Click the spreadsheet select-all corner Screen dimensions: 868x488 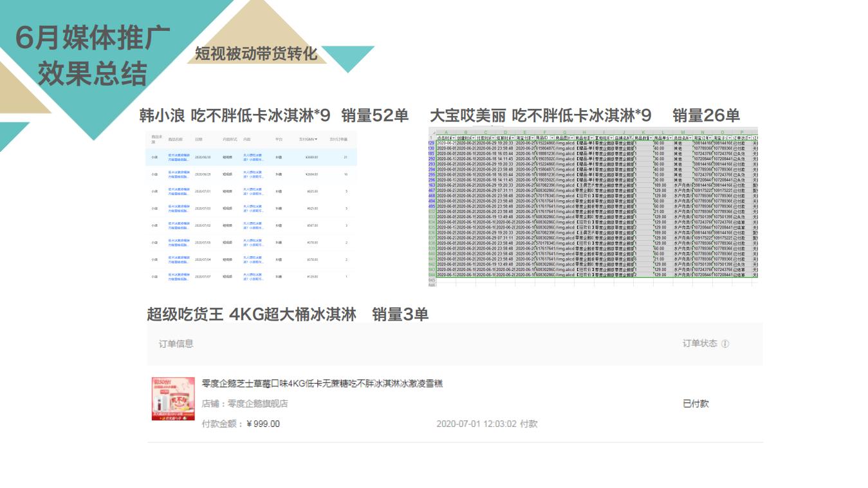[x=432, y=132]
